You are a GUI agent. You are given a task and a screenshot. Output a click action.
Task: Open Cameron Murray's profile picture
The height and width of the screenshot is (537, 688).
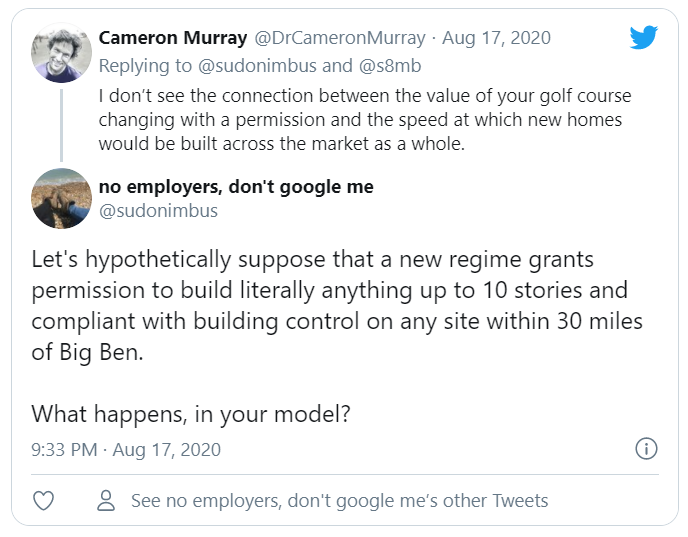click(x=63, y=51)
